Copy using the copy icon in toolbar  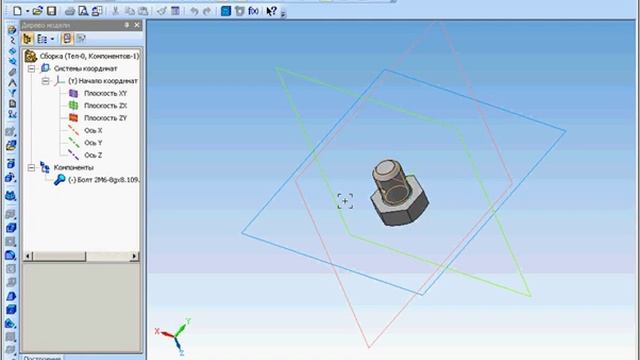(x=129, y=11)
